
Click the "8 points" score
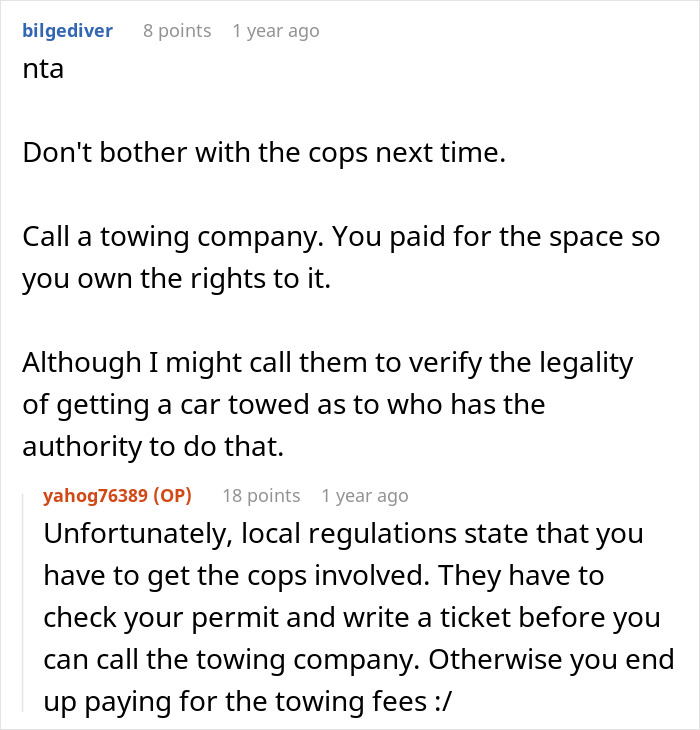coord(177,31)
